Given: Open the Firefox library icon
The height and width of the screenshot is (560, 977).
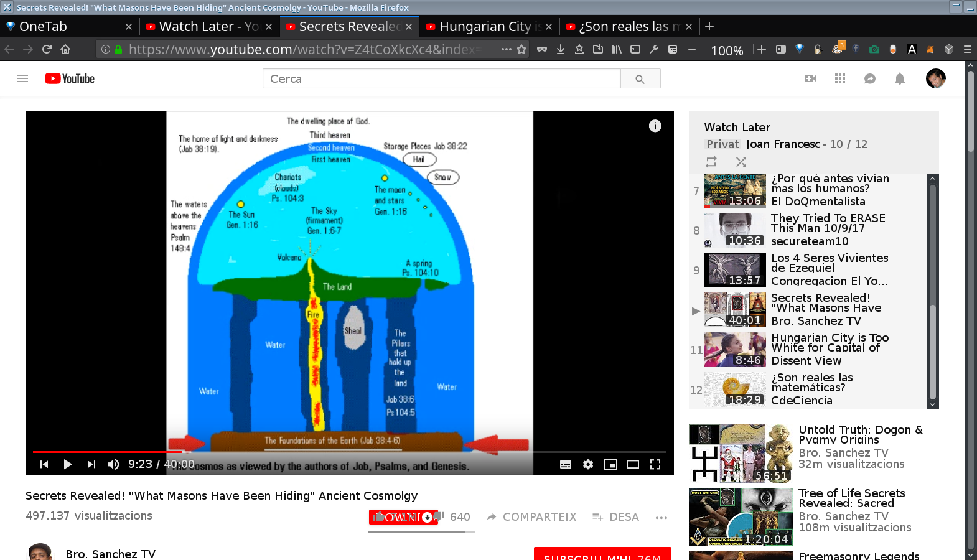Looking at the screenshot, I should (617, 49).
